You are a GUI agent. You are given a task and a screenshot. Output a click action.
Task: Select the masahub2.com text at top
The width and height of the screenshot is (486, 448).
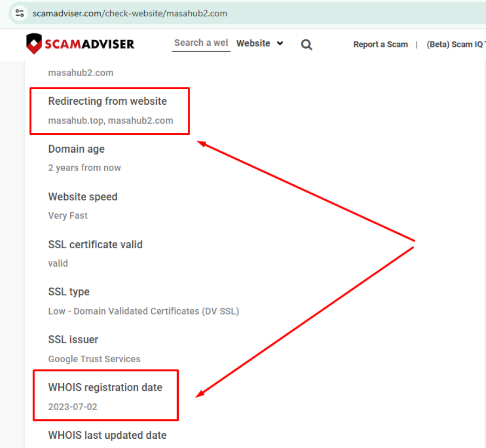coord(80,73)
